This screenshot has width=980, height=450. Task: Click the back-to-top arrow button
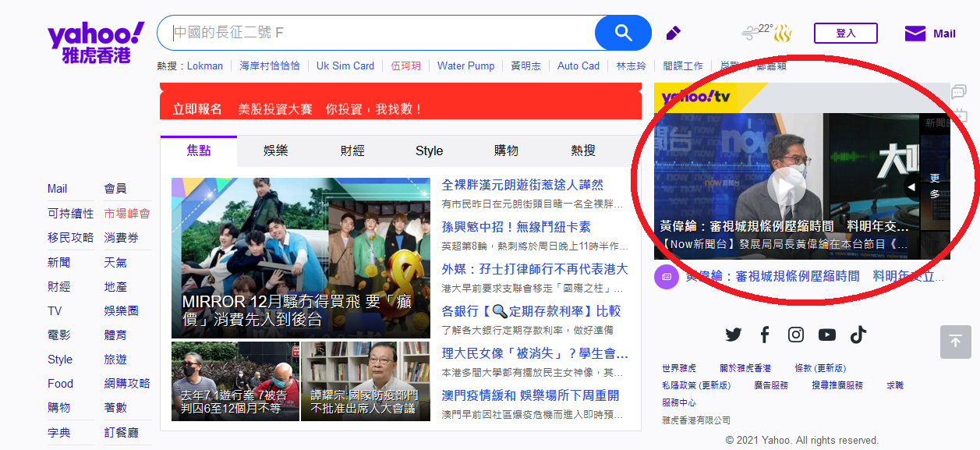pyautogui.click(x=956, y=342)
